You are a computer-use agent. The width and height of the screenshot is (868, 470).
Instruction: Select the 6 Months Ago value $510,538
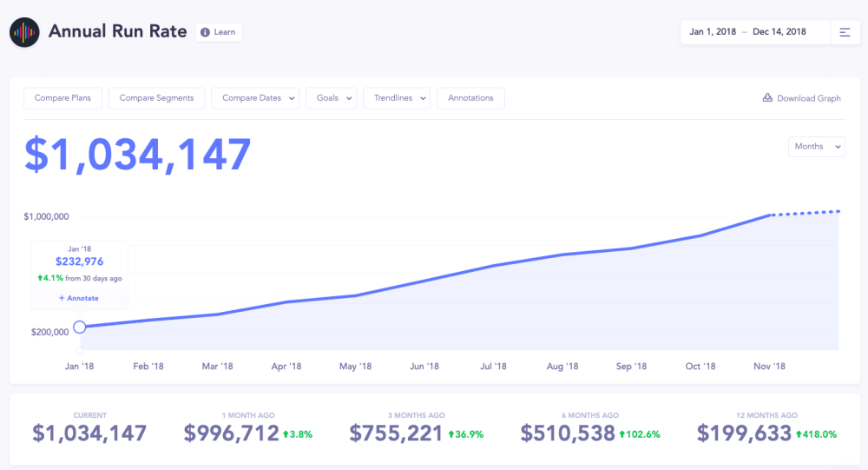coord(568,434)
